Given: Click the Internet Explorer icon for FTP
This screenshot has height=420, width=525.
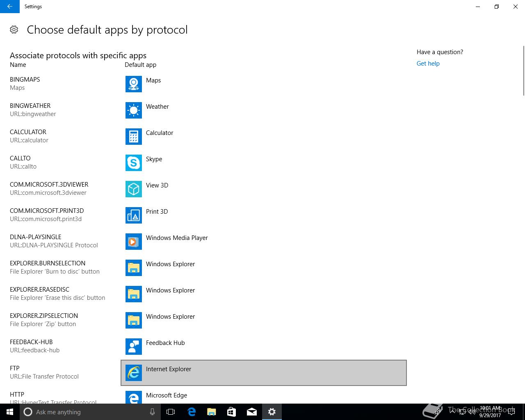Looking at the screenshot, I should (x=134, y=373).
